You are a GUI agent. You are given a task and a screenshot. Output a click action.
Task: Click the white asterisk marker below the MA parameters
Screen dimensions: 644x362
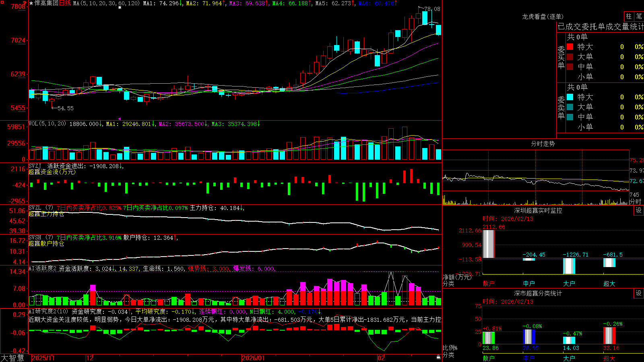[x=120, y=8]
